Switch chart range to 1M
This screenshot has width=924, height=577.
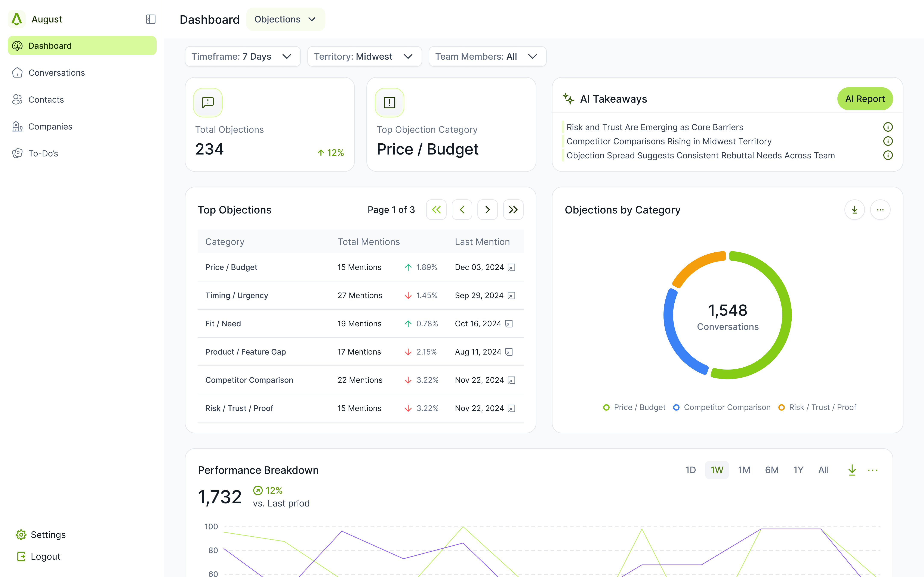[x=744, y=470]
